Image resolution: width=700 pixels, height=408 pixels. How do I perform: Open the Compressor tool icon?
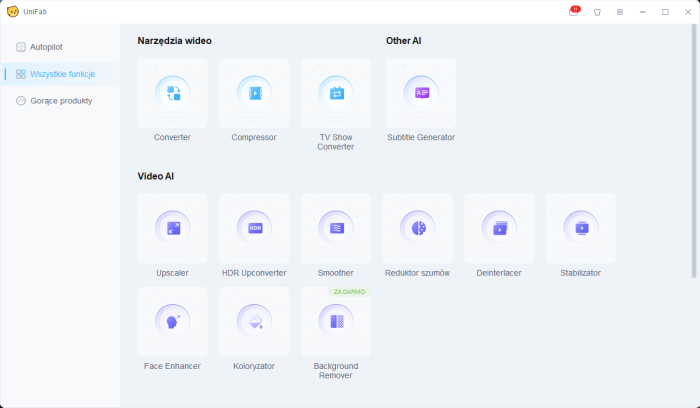[254, 93]
